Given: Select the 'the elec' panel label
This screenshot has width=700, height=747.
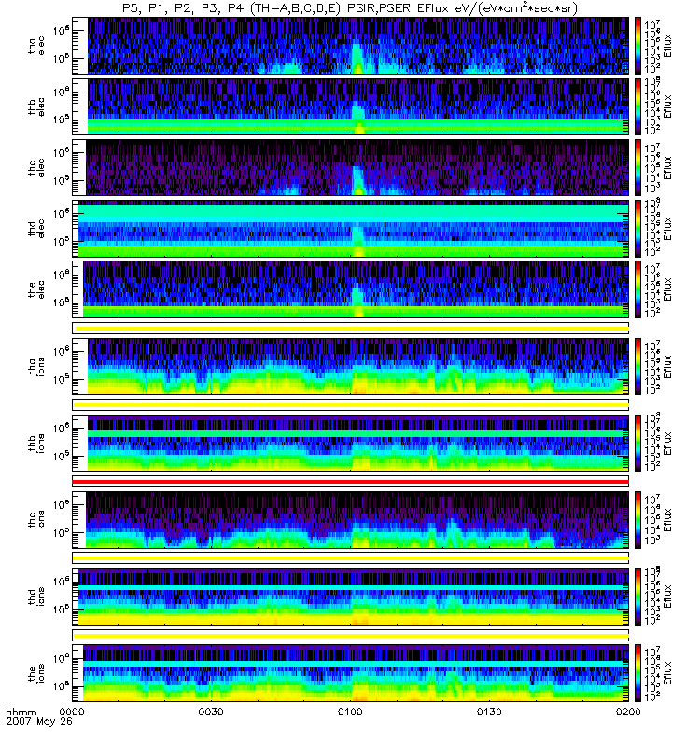Looking at the screenshot, I should 36,289.
